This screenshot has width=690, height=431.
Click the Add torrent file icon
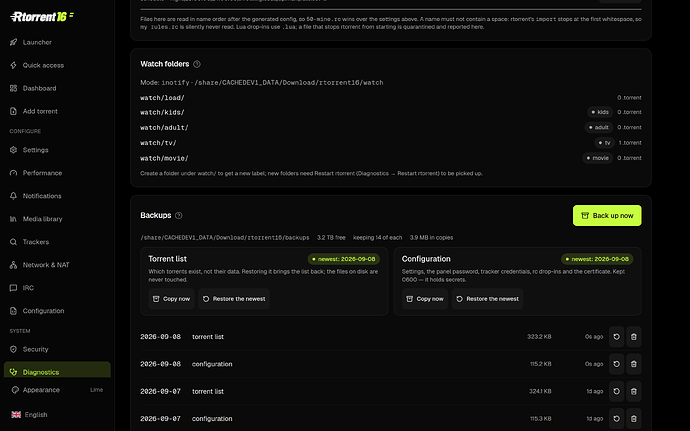[13, 111]
